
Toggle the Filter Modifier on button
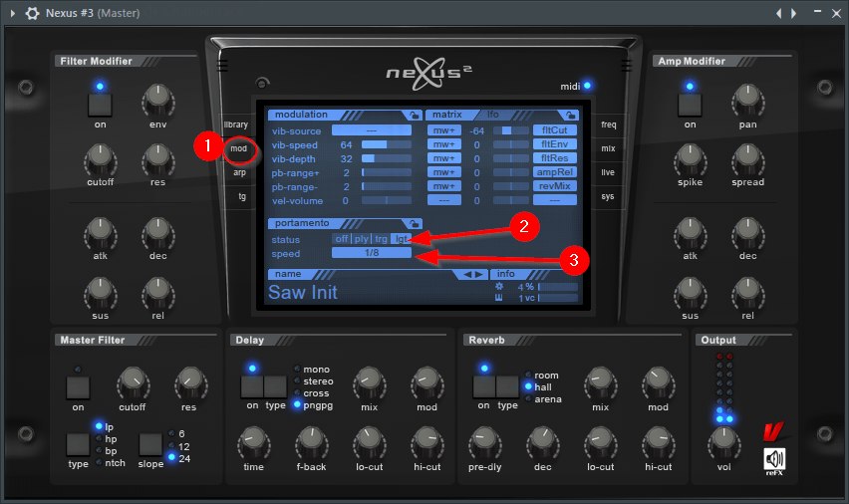coord(100,104)
